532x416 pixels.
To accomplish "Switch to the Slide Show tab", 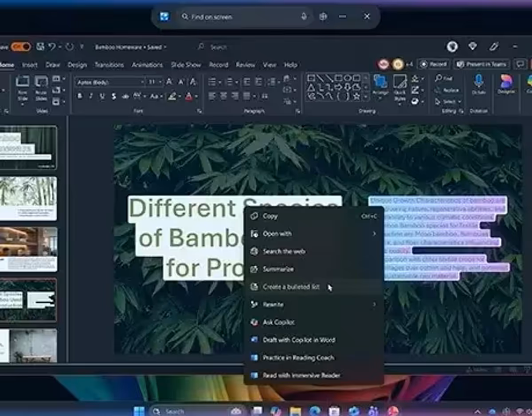I will pos(186,65).
